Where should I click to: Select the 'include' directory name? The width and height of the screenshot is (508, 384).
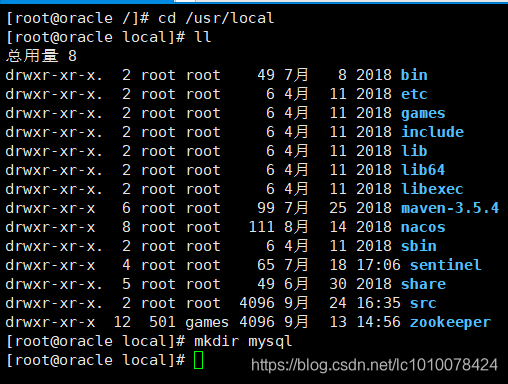tap(432, 132)
